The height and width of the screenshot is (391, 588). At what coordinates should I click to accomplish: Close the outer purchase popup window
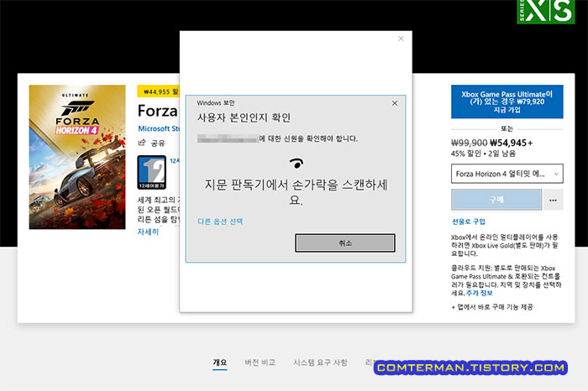click(401, 39)
